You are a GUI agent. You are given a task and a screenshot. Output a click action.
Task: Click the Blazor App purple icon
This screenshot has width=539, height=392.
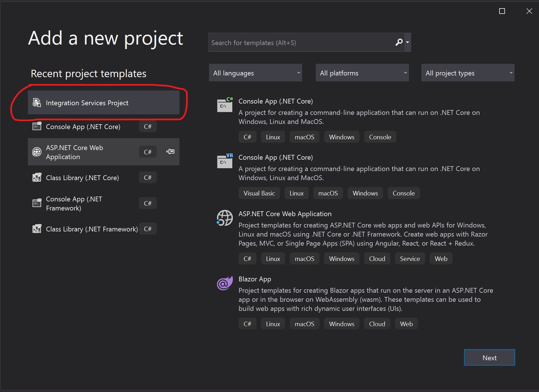tap(225, 283)
